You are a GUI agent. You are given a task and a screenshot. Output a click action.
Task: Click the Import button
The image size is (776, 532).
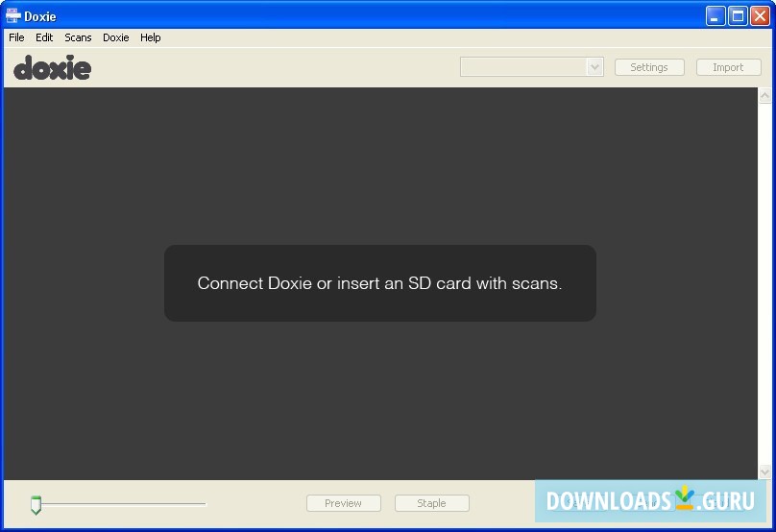point(728,67)
